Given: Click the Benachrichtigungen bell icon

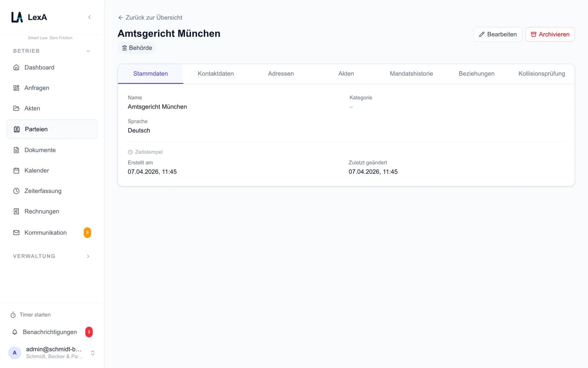Looking at the screenshot, I should 15,332.
